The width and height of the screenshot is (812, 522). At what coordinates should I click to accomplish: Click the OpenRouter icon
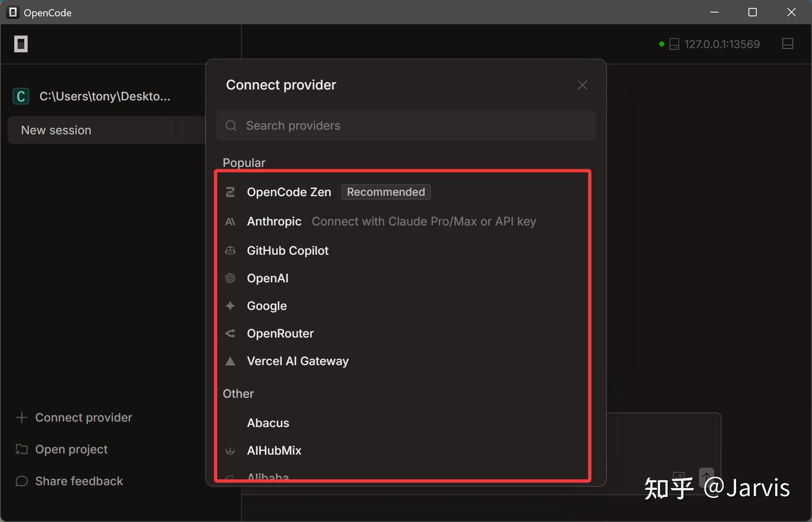pyautogui.click(x=230, y=334)
